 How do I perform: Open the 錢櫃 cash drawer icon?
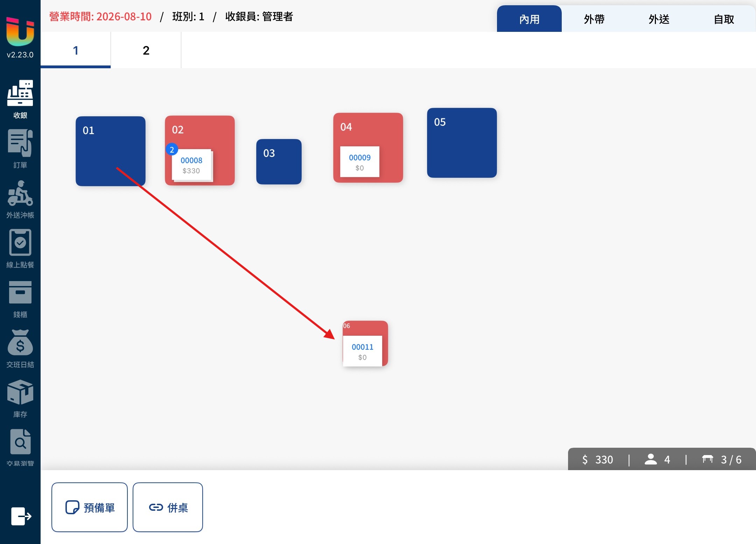coord(20,292)
